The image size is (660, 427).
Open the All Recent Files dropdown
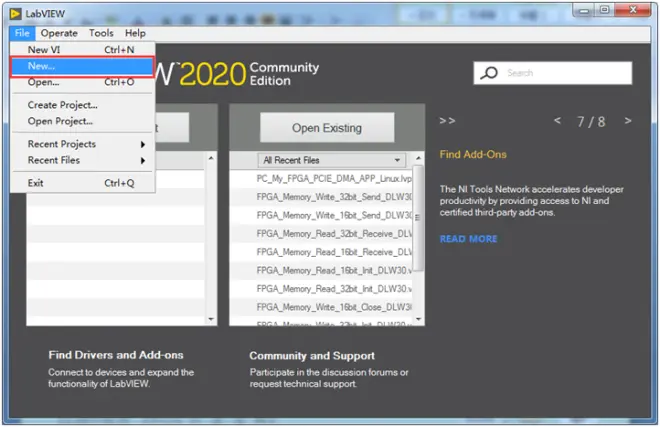point(331,160)
